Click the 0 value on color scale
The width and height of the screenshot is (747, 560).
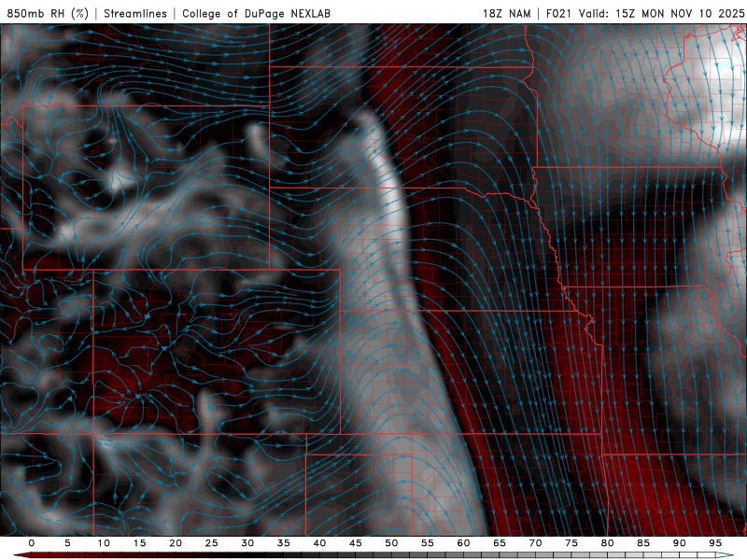[x=32, y=543]
